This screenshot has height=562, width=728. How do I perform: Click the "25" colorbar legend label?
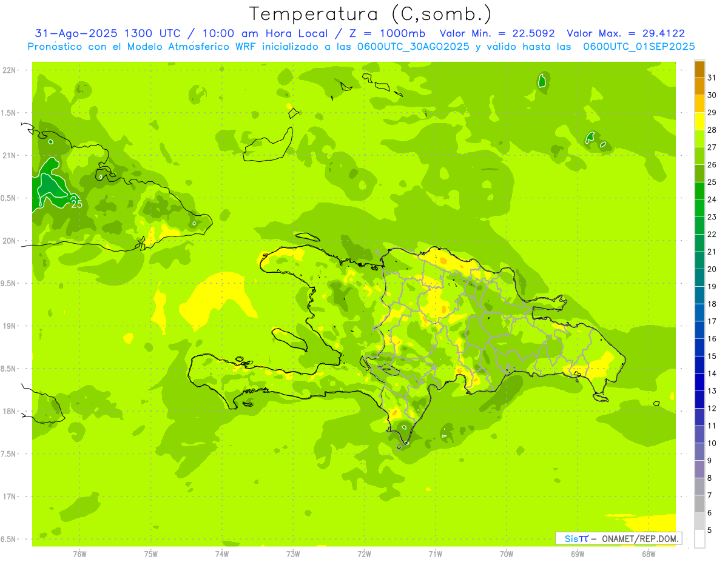(x=712, y=182)
